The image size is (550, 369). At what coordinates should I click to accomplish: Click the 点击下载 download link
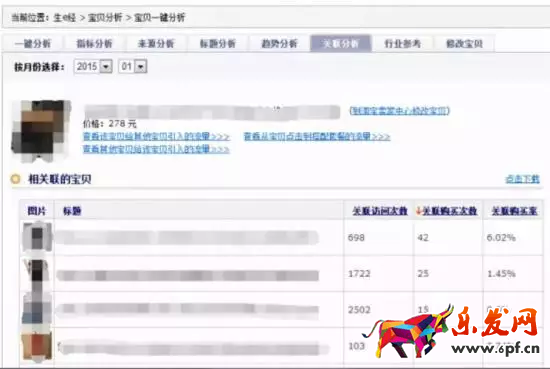coord(522,179)
